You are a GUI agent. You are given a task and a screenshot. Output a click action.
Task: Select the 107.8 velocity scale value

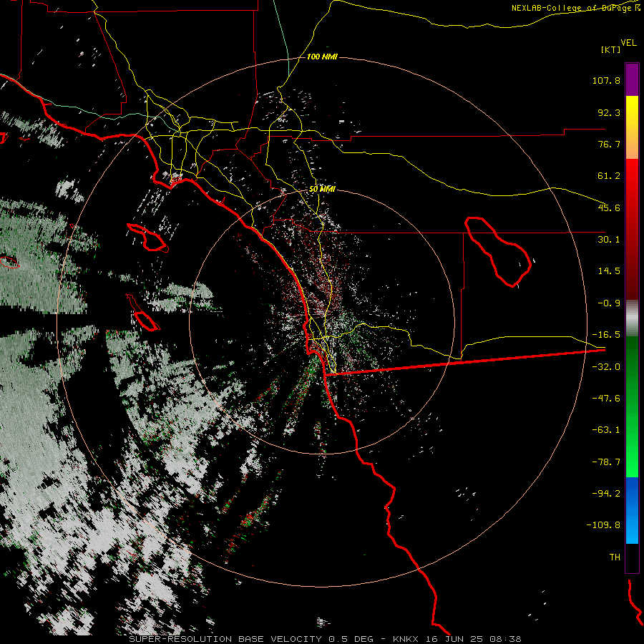coord(606,80)
